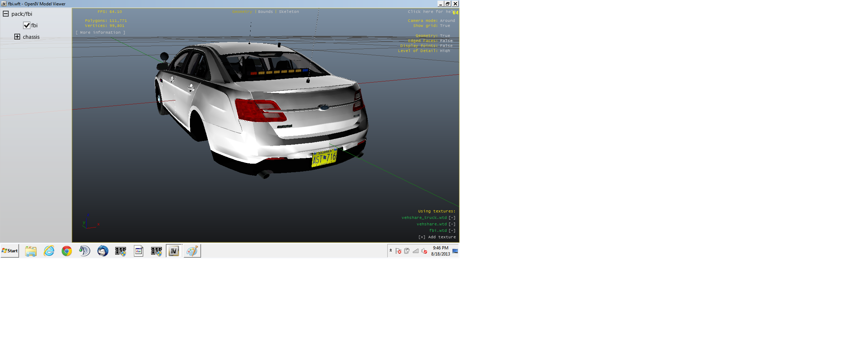Click the active OpenIV taskbar icon
Screen dimensions: 868x356
(x=174, y=251)
